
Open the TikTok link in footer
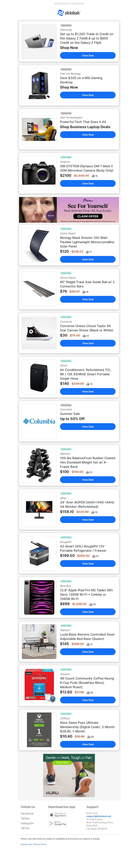click(x=25, y=828)
